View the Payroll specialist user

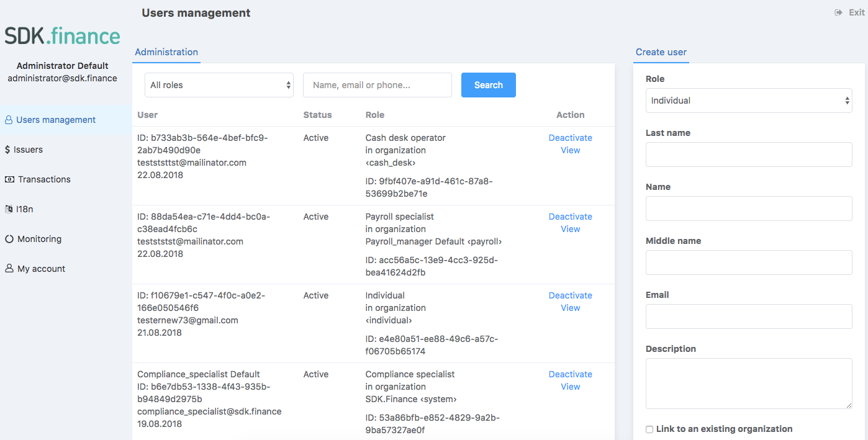tap(570, 229)
